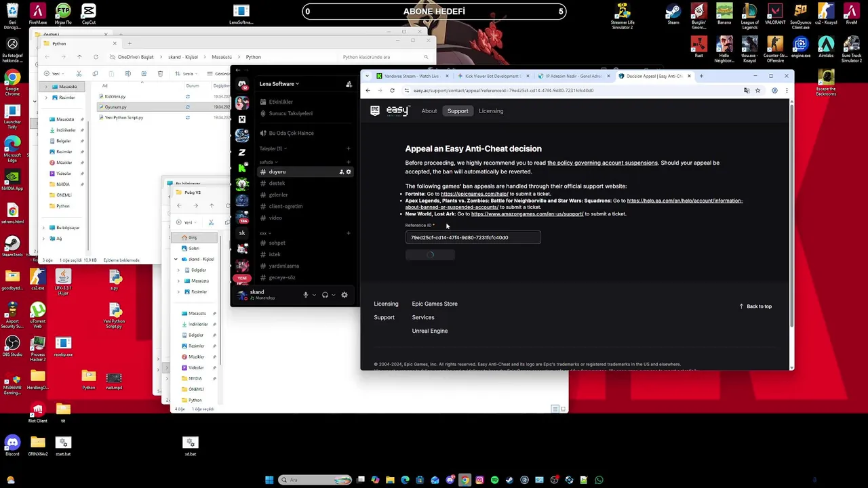The image size is (868, 488).
Task: Delete icon in Python Explorer toolbar
Action: pos(160,73)
